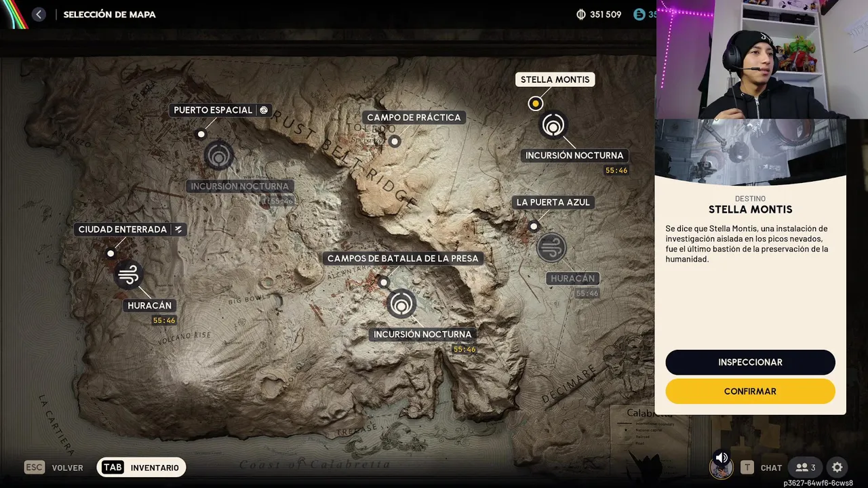Click the Campo de Práctica map marker

tap(395, 142)
